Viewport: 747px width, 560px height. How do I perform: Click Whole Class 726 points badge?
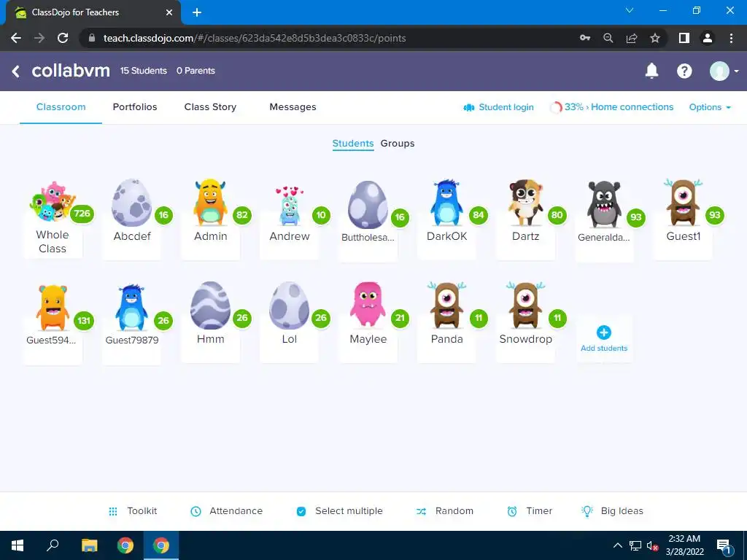coord(82,214)
